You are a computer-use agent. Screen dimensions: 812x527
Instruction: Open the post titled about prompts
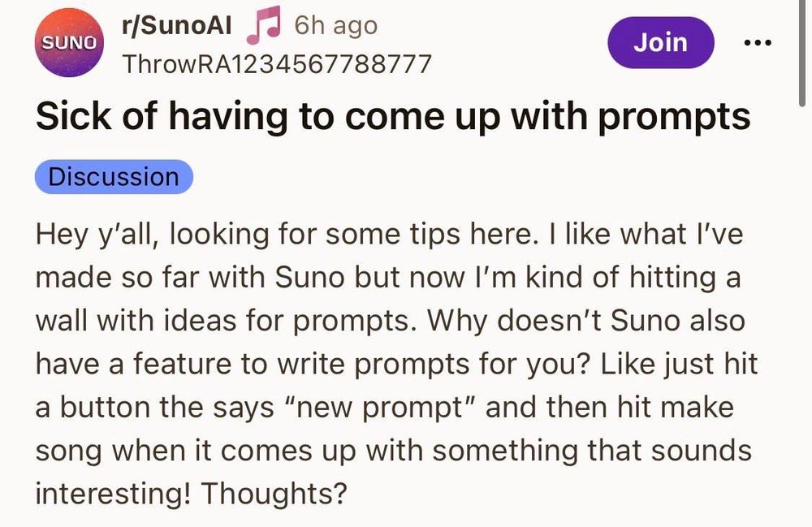click(394, 115)
